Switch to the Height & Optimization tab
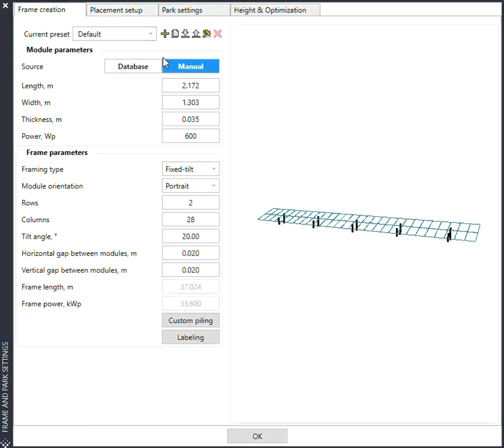Image resolution: width=504 pixels, height=448 pixels. (275, 10)
